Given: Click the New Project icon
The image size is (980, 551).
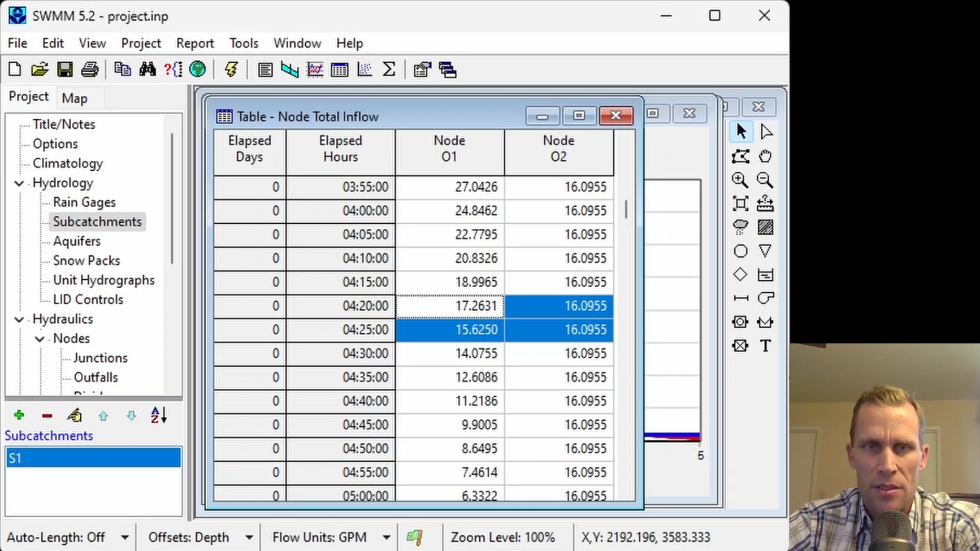Looking at the screenshot, I should coord(15,70).
